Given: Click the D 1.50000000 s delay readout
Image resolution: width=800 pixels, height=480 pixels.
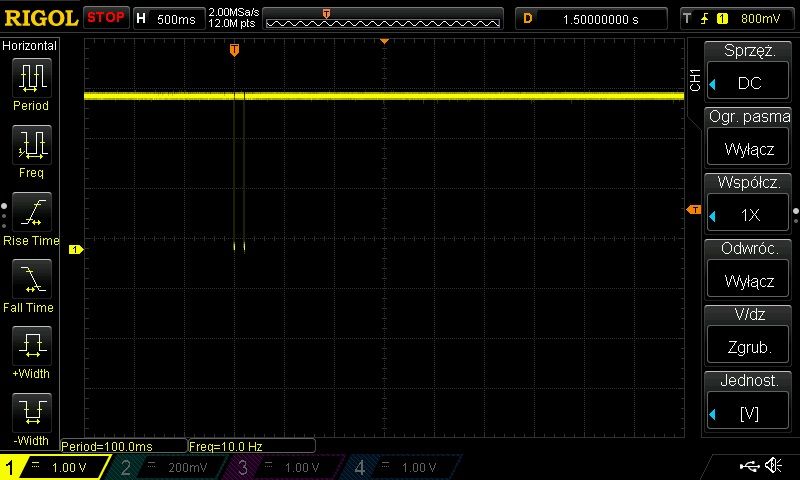Looking at the screenshot, I should 591,19.
